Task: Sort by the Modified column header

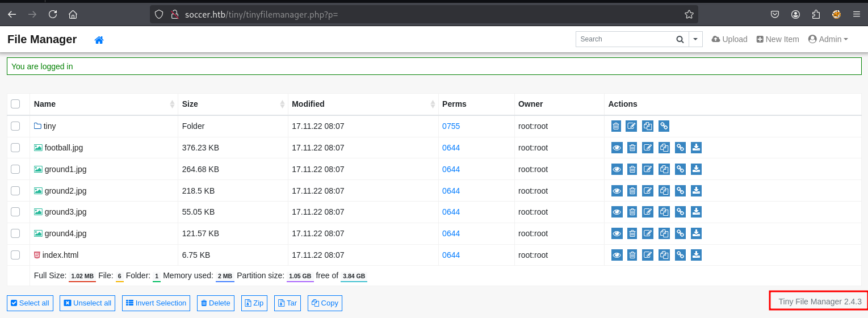Action: [x=363, y=104]
